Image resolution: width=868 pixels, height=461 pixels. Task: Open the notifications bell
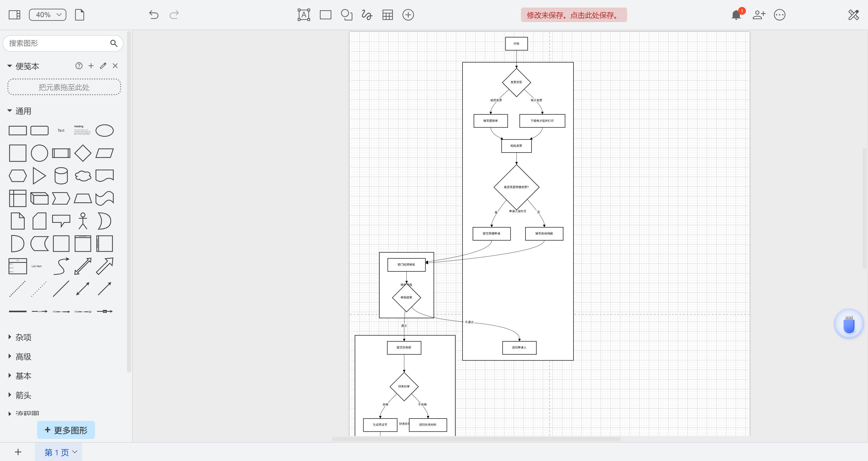736,15
